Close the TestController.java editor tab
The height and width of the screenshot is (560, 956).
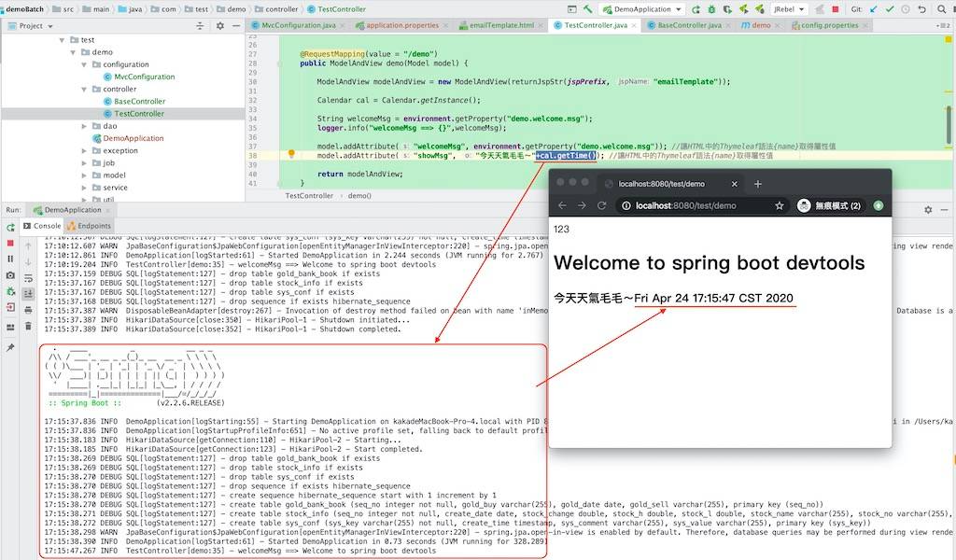click(635, 25)
